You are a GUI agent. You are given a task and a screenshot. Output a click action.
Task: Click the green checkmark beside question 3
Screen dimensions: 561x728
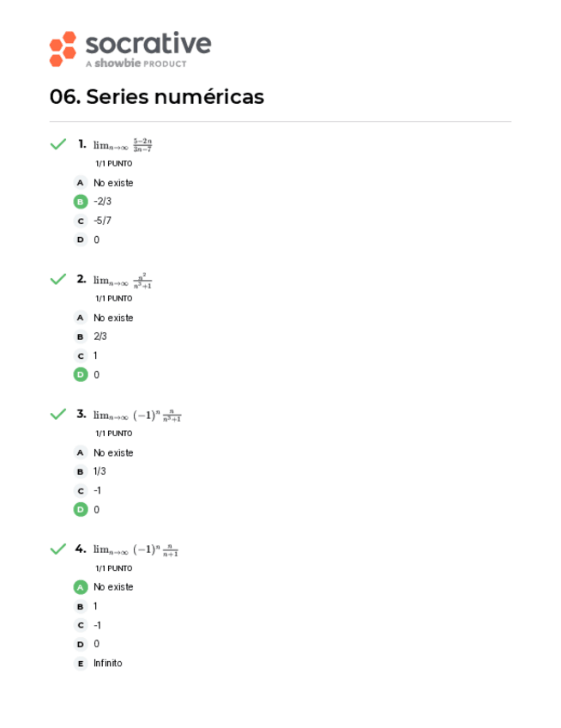[58, 414]
